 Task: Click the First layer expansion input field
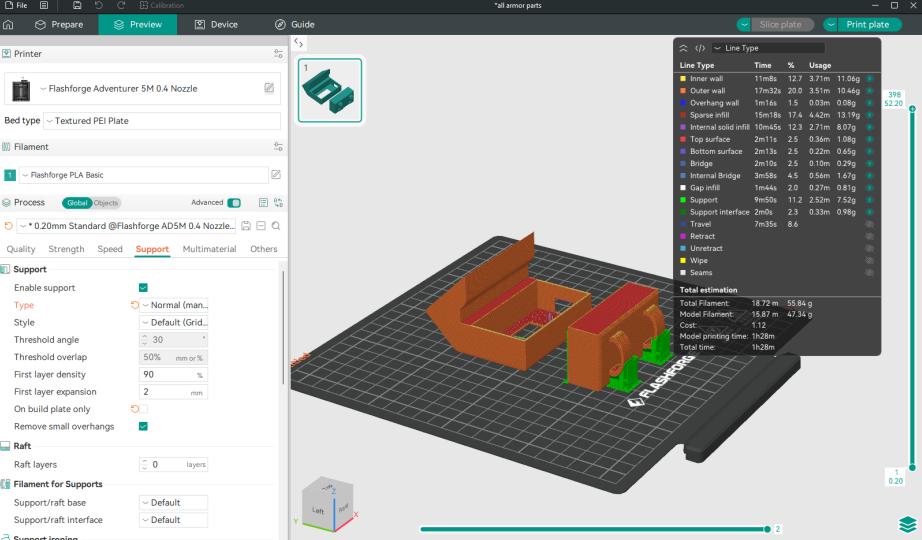coord(173,392)
